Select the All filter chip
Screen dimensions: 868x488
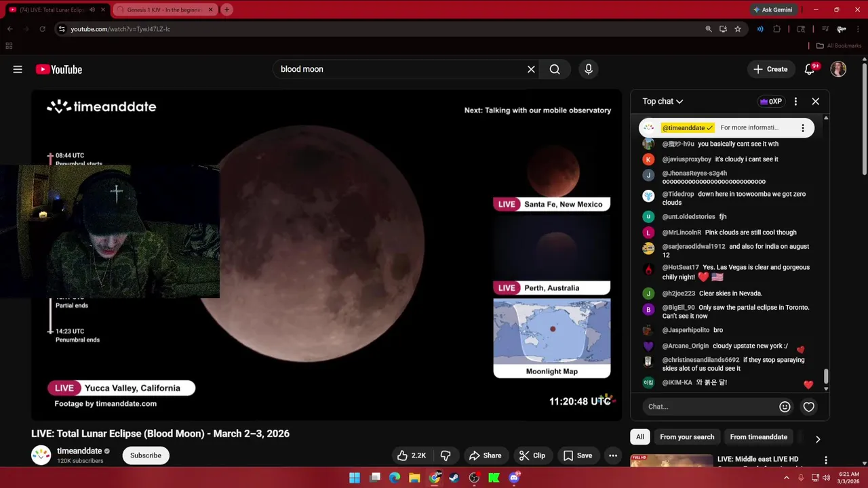click(x=640, y=437)
